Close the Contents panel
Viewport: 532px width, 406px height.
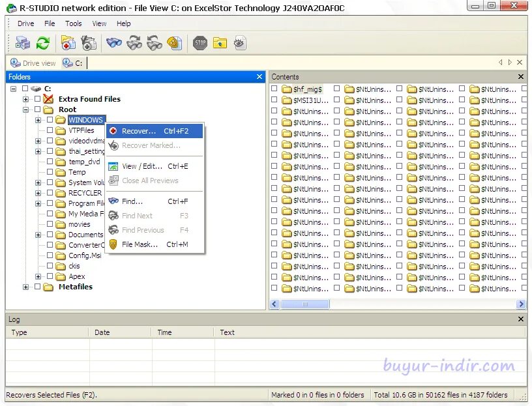pyautogui.click(x=521, y=77)
